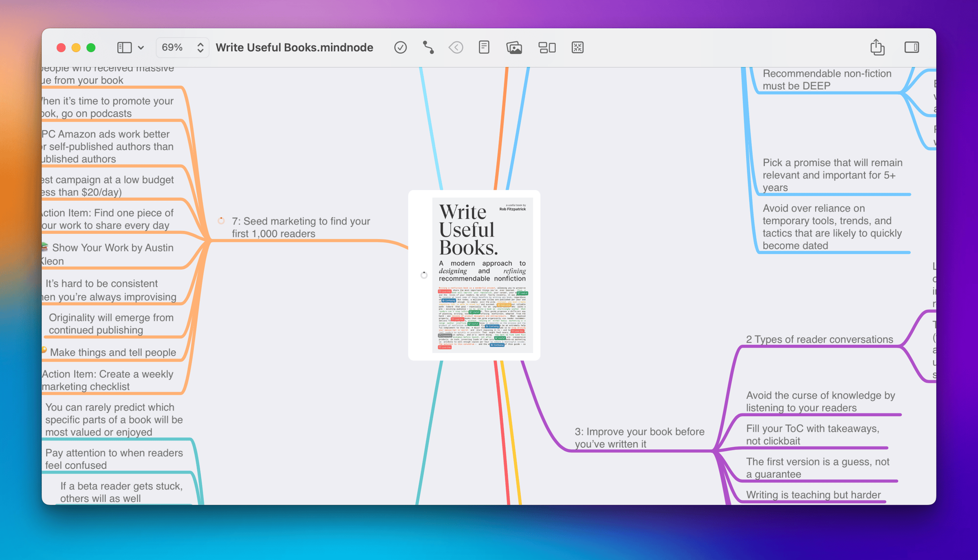Select 'Action Item: Create a weekly marketing checklist'
The height and width of the screenshot is (560, 978).
click(x=108, y=380)
